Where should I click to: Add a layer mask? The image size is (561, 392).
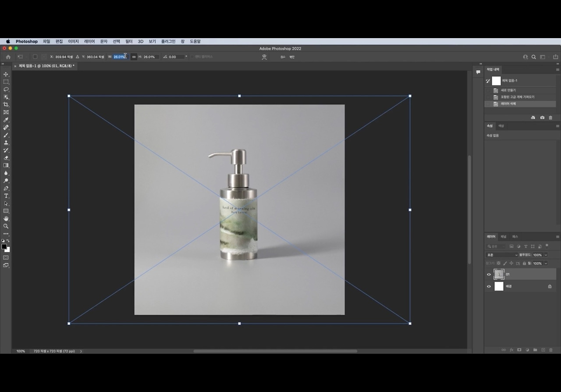519,350
